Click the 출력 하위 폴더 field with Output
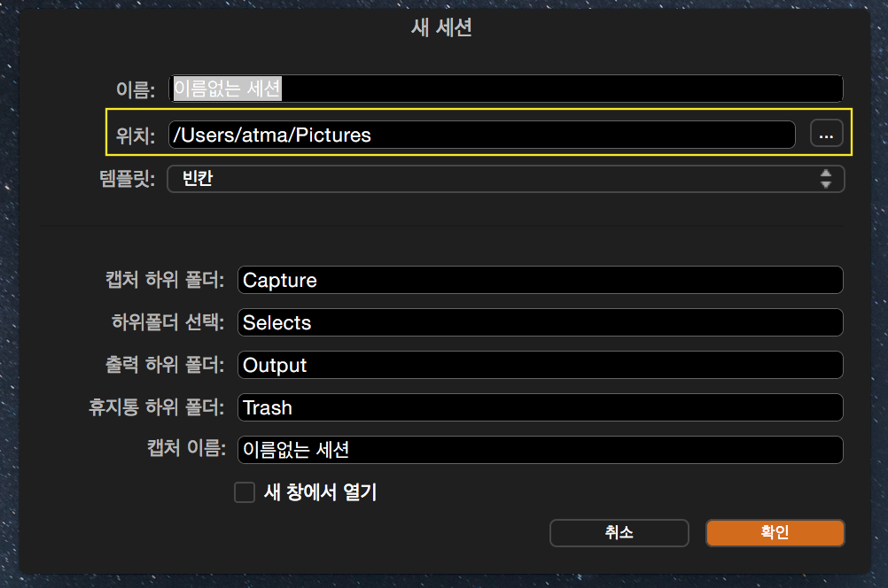The height and width of the screenshot is (588, 888). (x=540, y=365)
